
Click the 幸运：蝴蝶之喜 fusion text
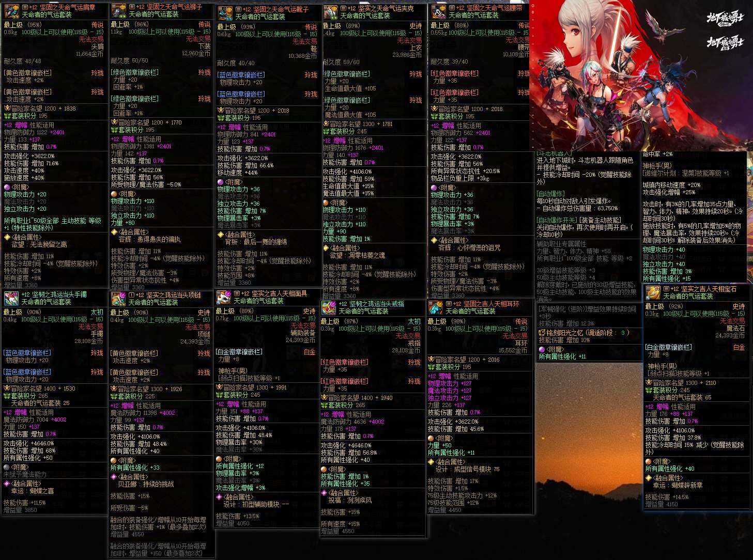[33, 491]
